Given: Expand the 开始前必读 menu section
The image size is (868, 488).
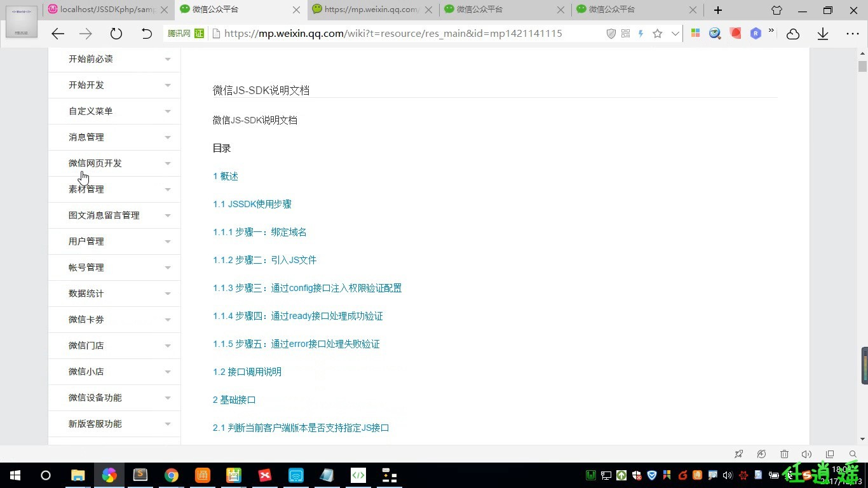Looking at the screenshot, I should (114, 59).
